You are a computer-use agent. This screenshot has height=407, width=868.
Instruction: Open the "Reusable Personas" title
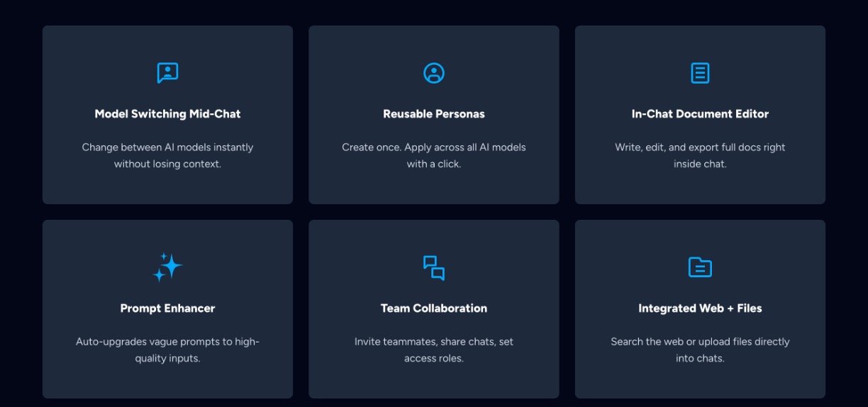(x=433, y=114)
